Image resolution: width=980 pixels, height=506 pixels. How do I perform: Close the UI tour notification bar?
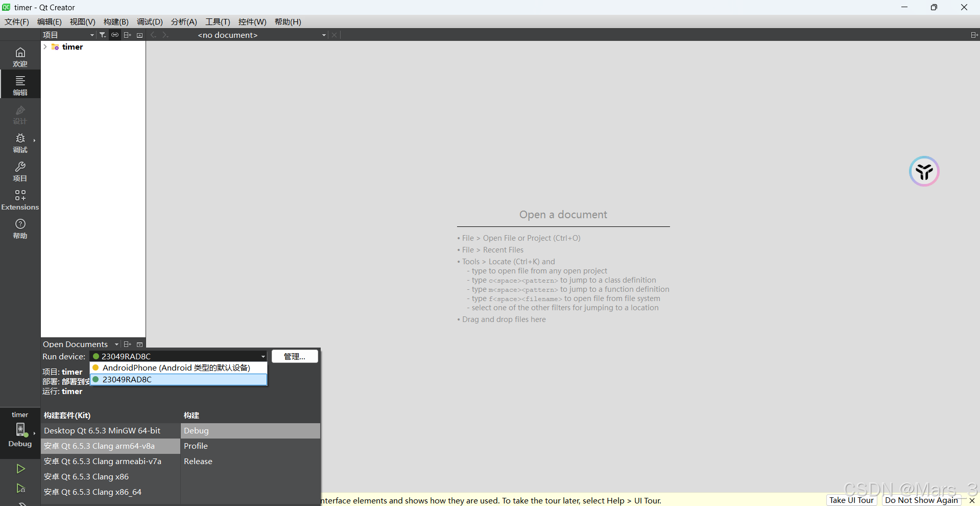coord(972,500)
